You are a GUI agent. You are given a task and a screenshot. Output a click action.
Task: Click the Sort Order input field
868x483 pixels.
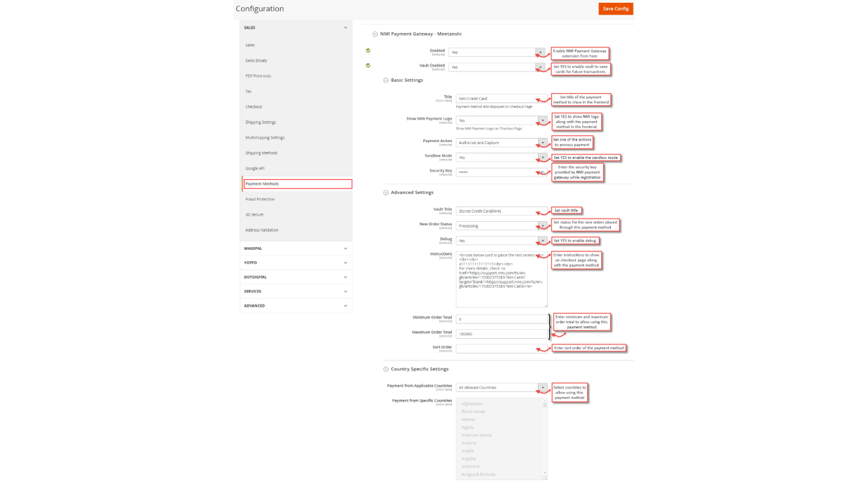(x=502, y=349)
